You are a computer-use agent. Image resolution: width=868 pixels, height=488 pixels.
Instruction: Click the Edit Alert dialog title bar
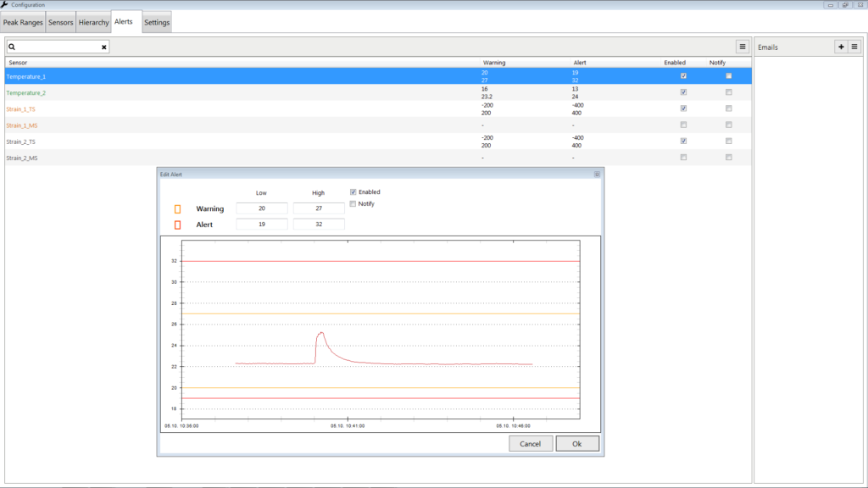pyautogui.click(x=380, y=175)
